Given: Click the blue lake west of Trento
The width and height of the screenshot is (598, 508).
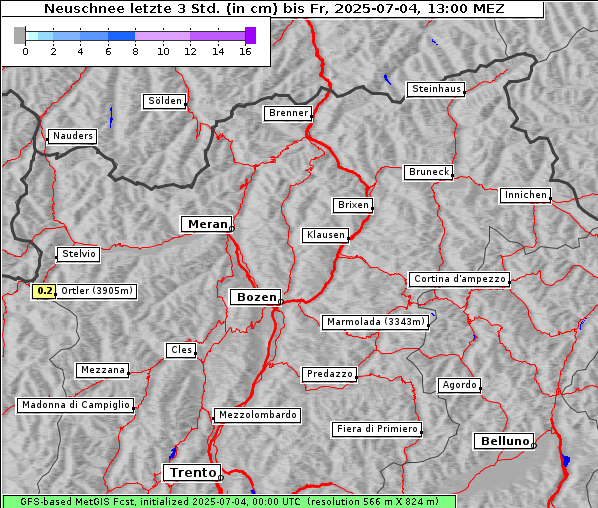Looking at the screenshot, I should point(172,453).
